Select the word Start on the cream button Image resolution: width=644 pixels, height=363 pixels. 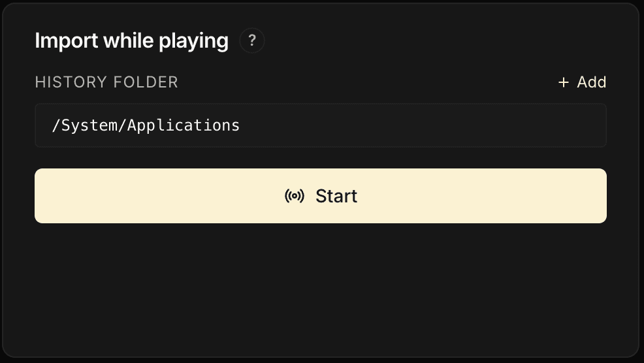(336, 196)
